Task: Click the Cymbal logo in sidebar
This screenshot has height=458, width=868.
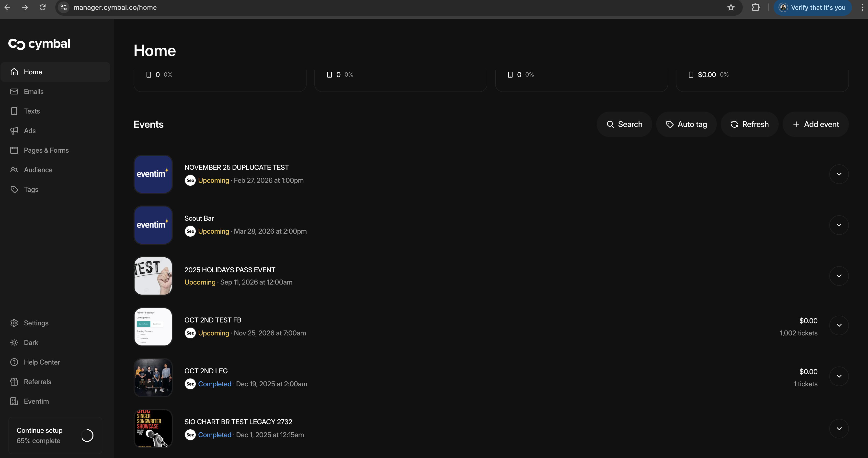Action: pos(39,44)
